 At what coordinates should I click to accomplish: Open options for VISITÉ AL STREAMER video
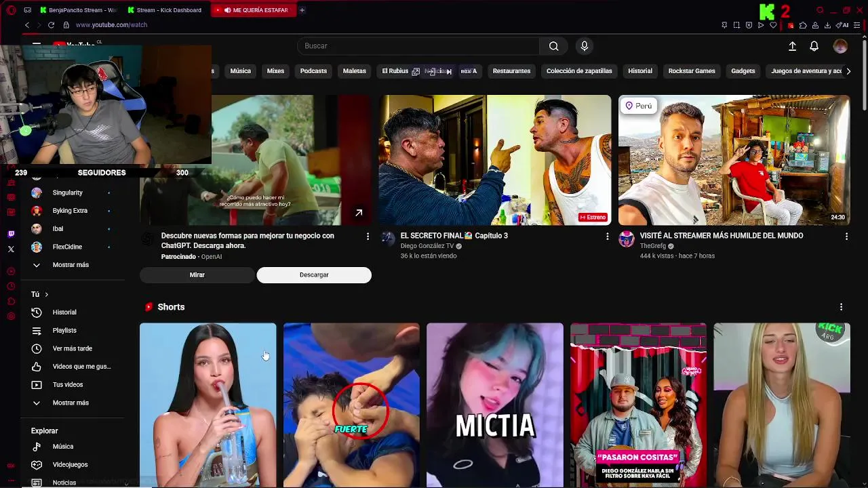846,237
